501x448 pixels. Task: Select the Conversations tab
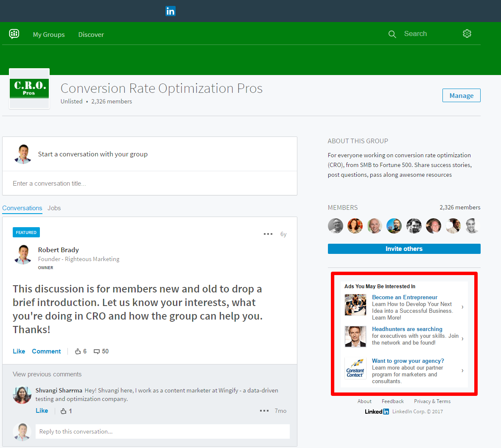click(x=22, y=208)
